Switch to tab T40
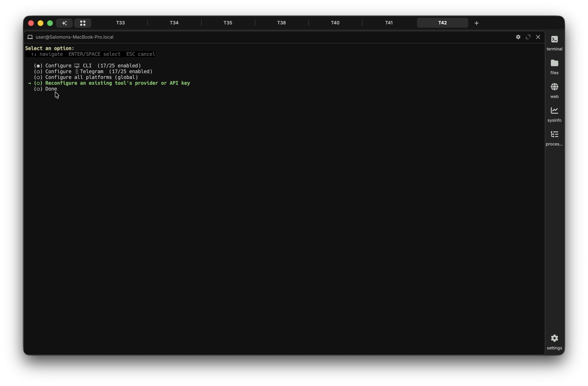 (335, 23)
